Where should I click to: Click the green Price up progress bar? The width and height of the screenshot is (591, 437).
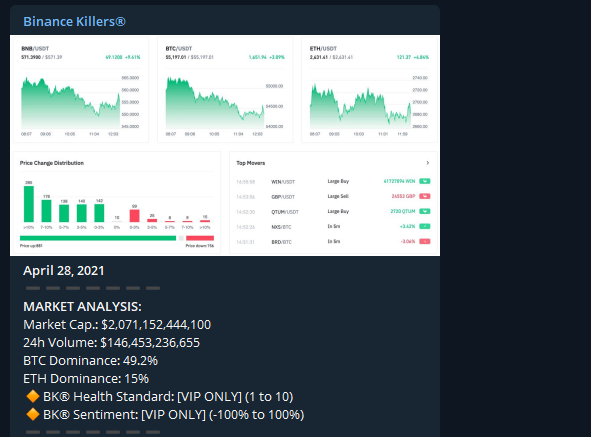[98, 238]
